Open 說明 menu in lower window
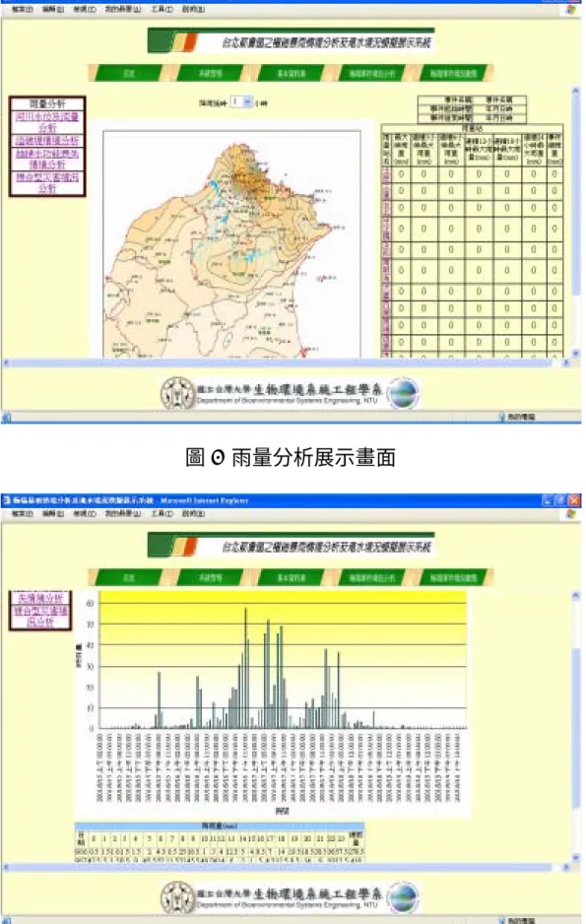The image size is (586, 924). (193, 514)
